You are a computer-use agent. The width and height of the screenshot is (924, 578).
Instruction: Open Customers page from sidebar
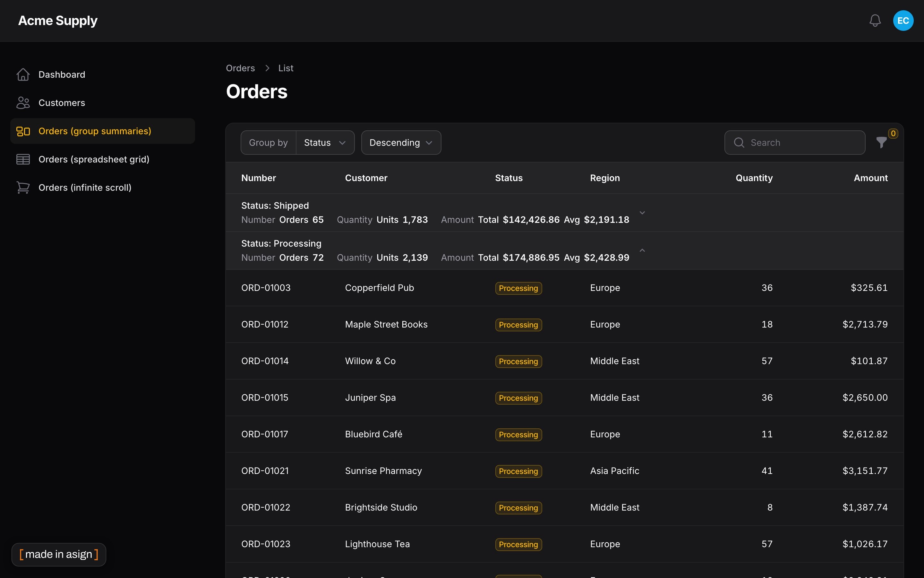[x=103, y=103]
